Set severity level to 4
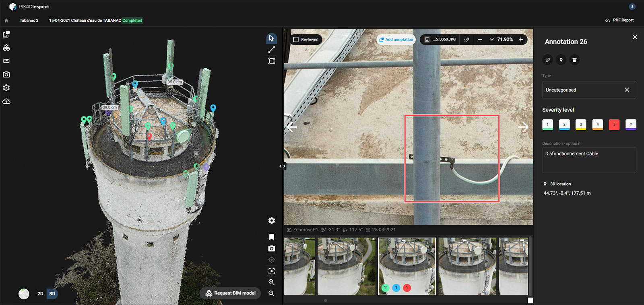The width and height of the screenshot is (644, 305). (x=598, y=125)
